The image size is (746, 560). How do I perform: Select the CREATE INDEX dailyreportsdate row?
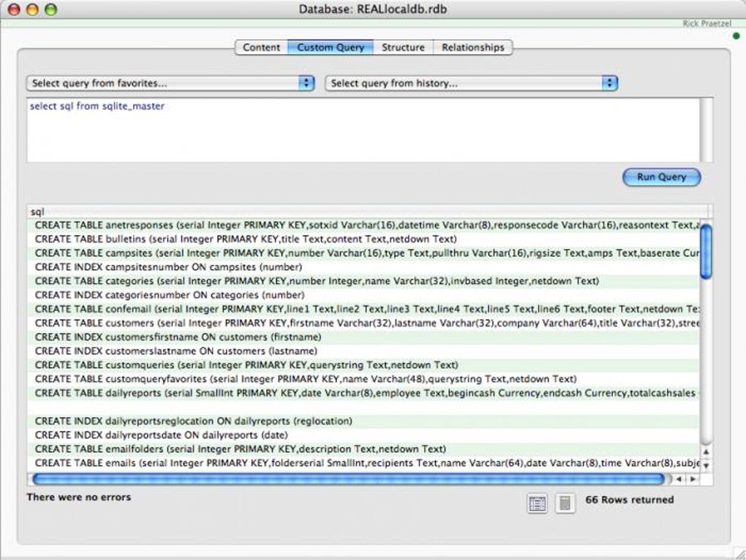click(363, 436)
